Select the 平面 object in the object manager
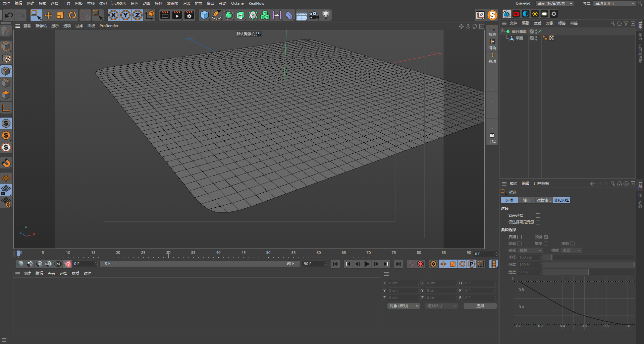Image resolution: width=644 pixels, height=344 pixels. 519,38
